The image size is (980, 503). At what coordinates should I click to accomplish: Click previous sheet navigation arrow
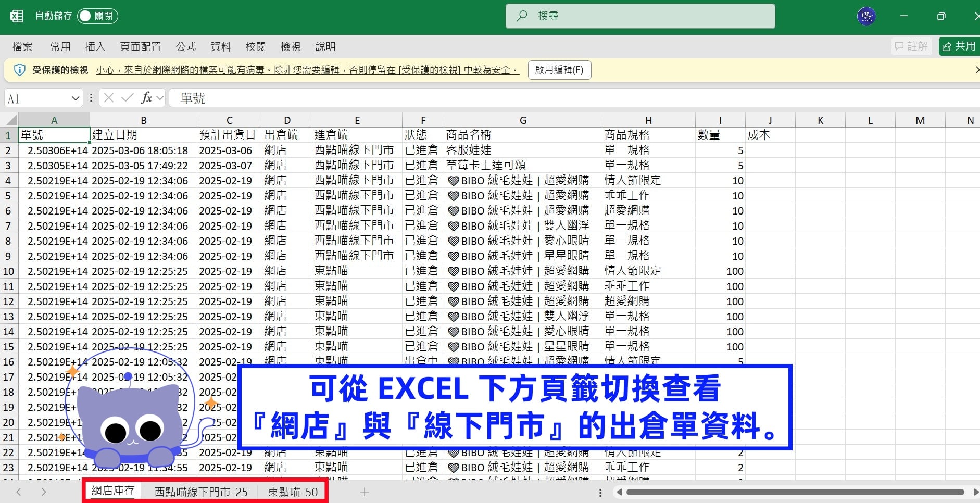[x=19, y=492]
